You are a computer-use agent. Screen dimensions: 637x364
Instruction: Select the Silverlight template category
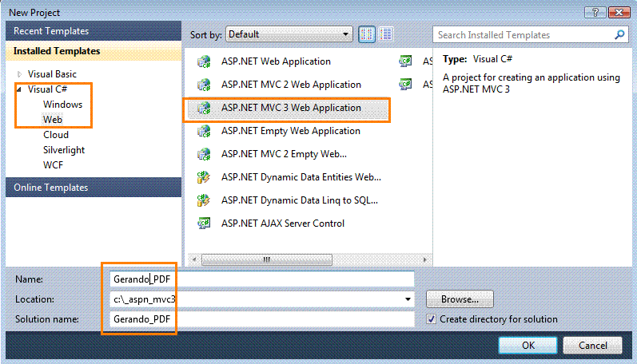coord(64,150)
